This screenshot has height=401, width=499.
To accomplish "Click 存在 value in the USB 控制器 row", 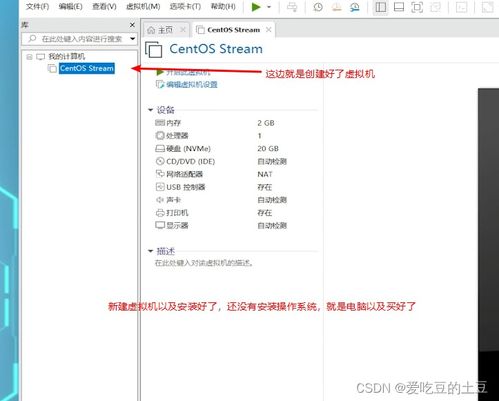I will pos(265,187).
